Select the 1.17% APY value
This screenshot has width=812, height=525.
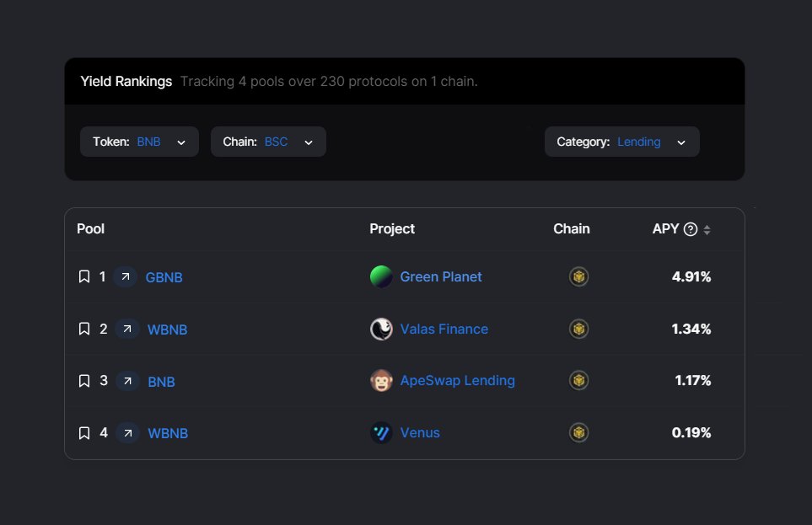[x=693, y=381]
